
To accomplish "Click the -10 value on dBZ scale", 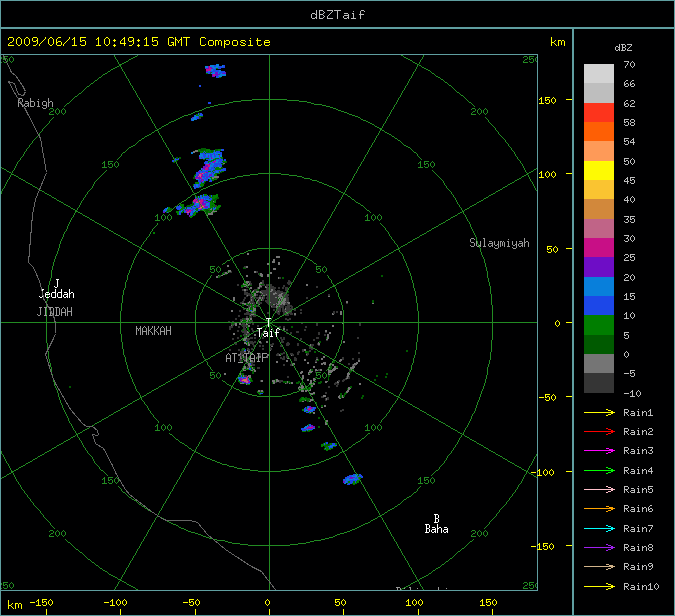I will tap(632, 393).
